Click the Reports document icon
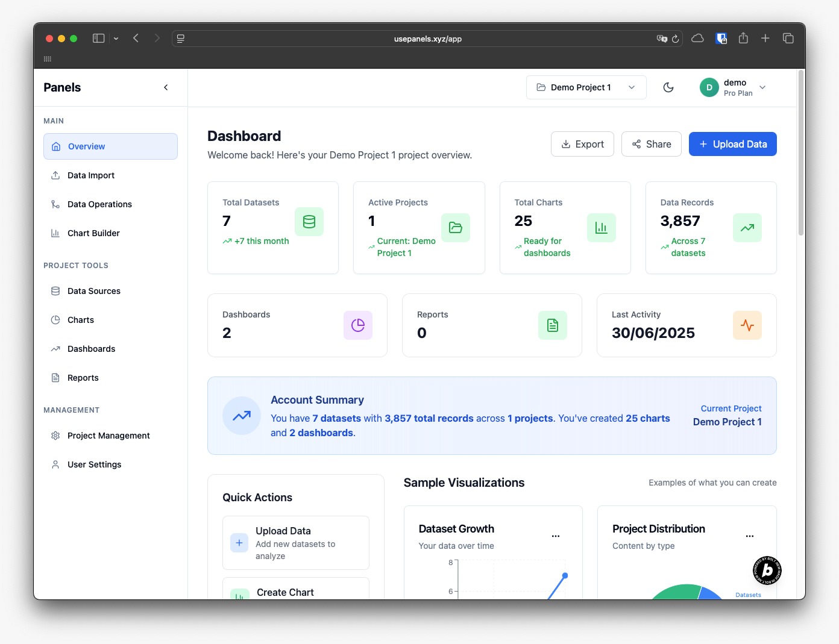The image size is (839, 644). [x=553, y=325]
